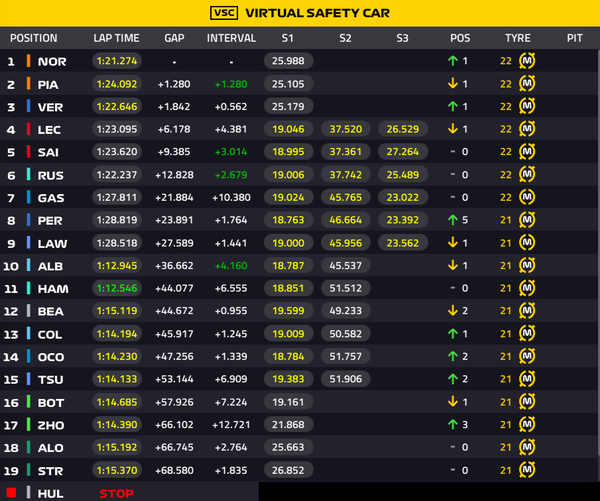Select driver RUS in sixth position
The width and height of the screenshot is (600, 501).
coord(50,175)
